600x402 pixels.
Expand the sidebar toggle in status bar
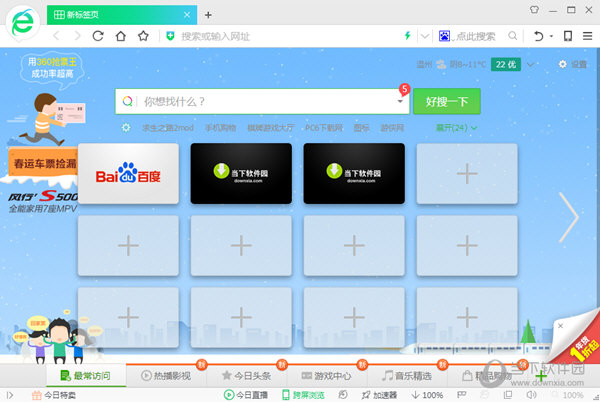coord(10,395)
